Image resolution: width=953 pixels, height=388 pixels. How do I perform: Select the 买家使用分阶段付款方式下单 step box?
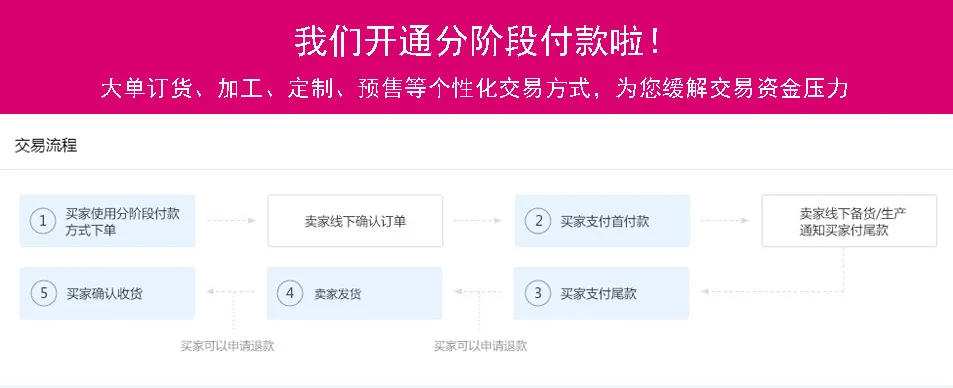pyautogui.click(x=108, y=221)
